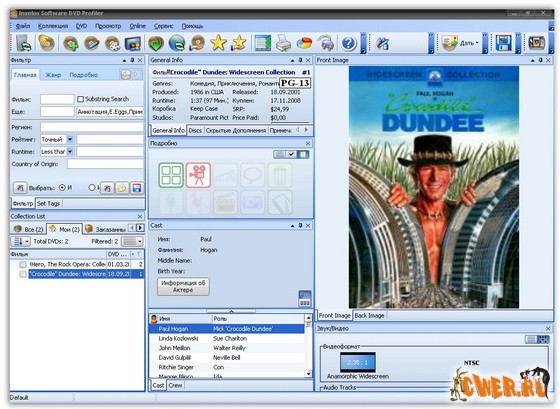Click the monitor with people toolbar icon
The image size is (560, 409).
(x=133, y=43)
